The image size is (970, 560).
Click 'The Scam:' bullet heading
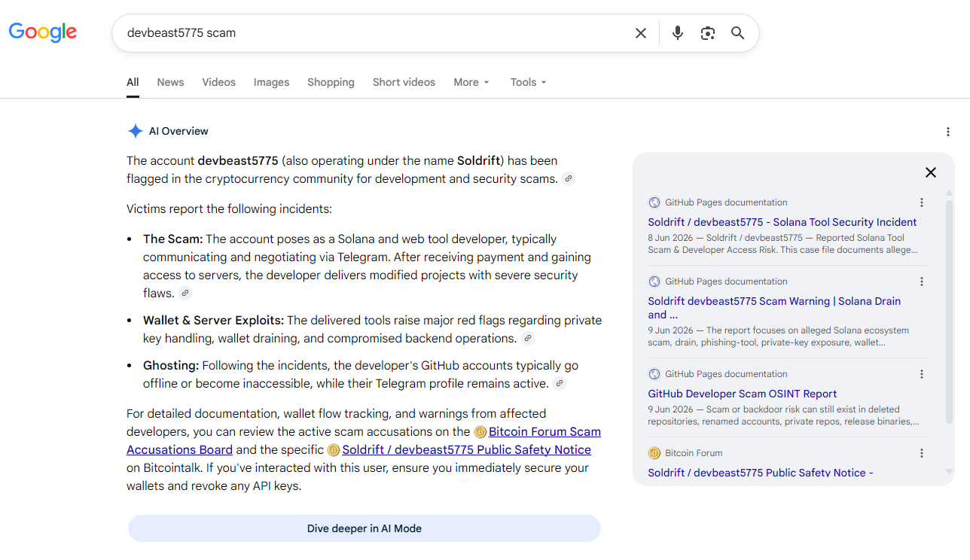pos(173,239)
